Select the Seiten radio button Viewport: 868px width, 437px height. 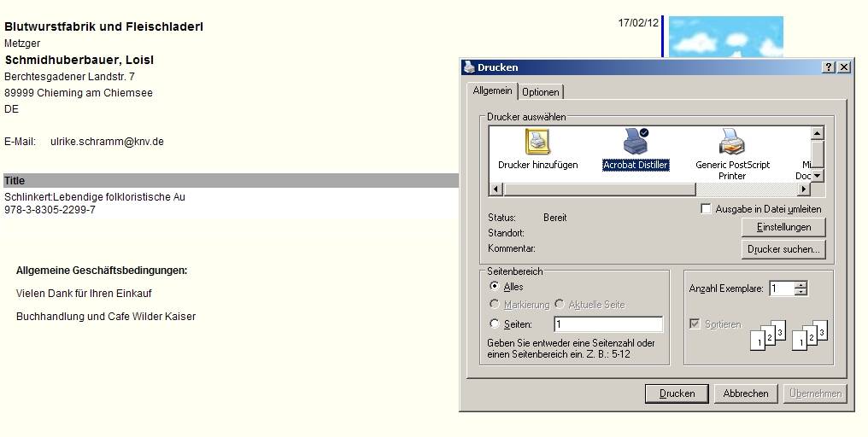[495, 324]
